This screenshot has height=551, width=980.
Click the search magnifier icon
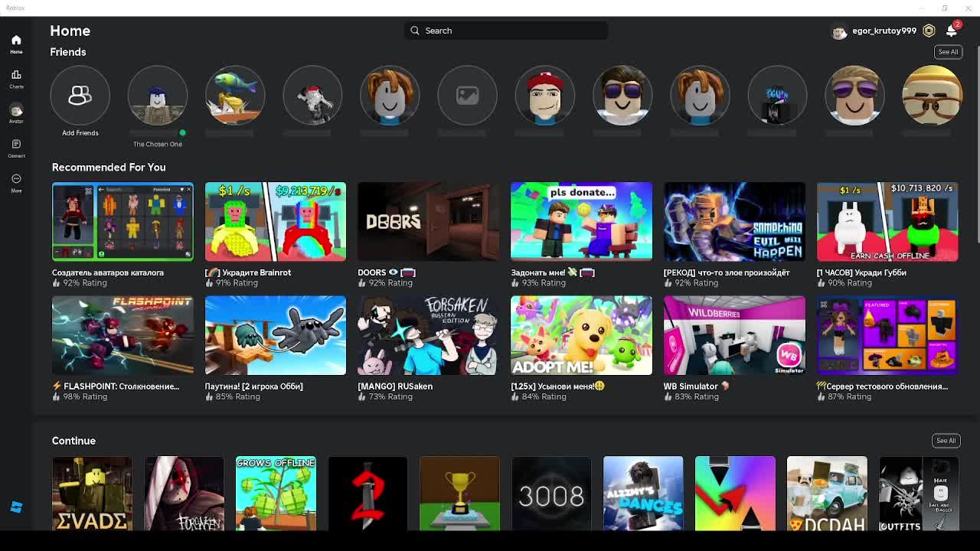pyautogui.click(x=415, y=31)
